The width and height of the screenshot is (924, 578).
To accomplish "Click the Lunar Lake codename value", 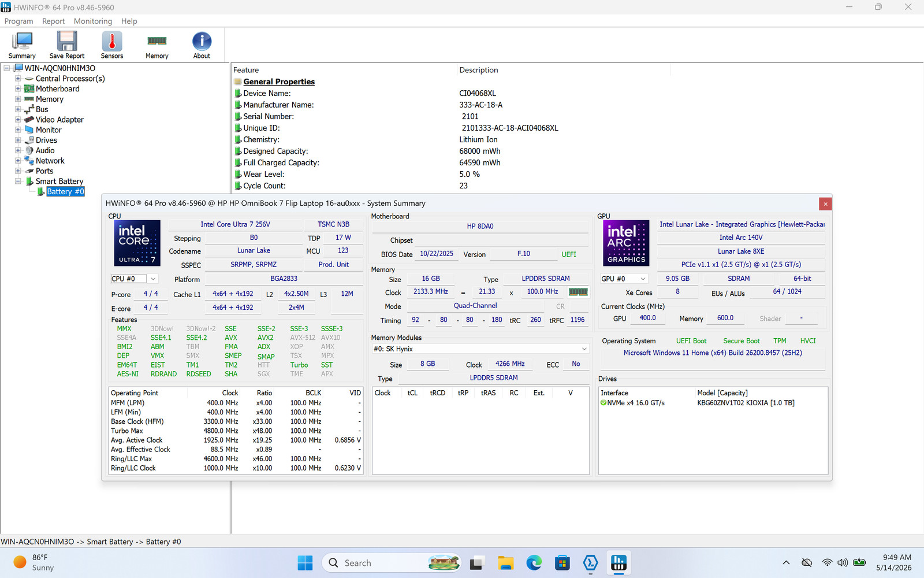I will click(x=254, y=251).
